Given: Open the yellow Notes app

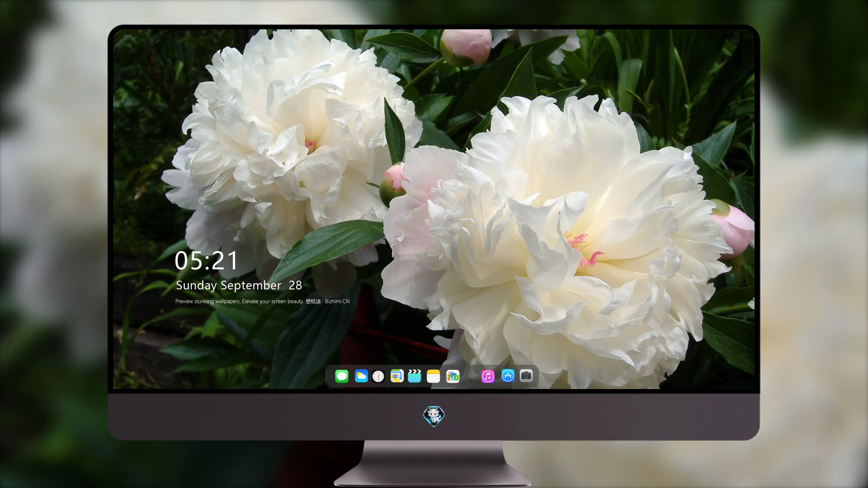Looking at the screenshot, I should (433, 376).
